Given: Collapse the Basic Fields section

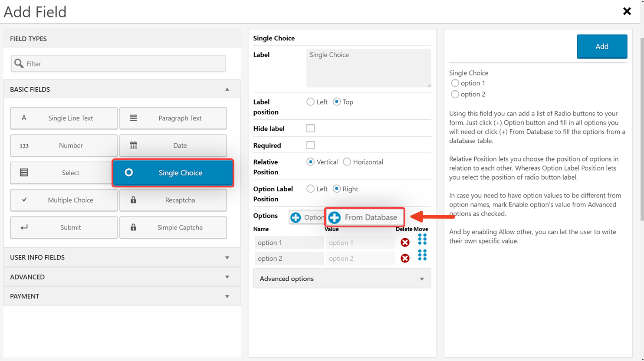Looking at the screenshot, I should coord(122,89).
